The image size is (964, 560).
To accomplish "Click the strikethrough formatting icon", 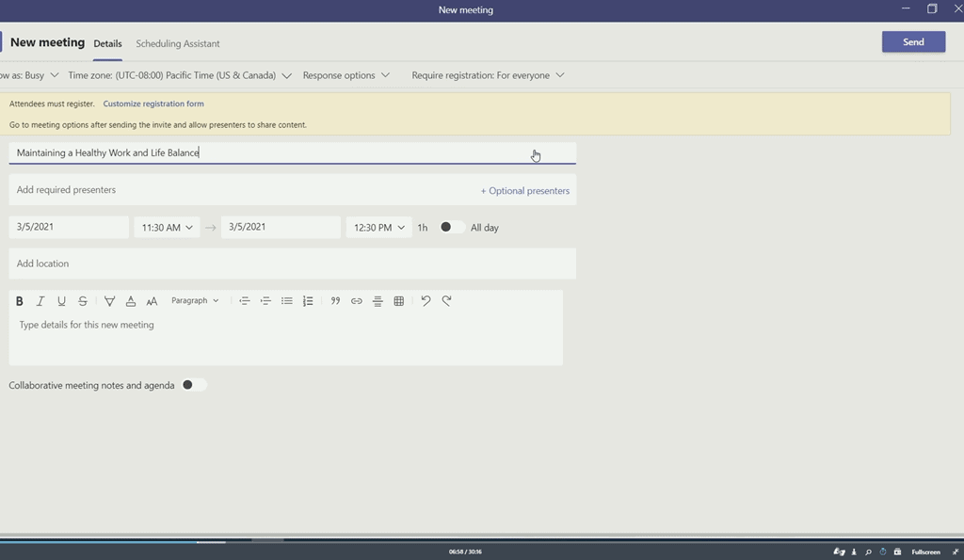I will tap(83, 301).
